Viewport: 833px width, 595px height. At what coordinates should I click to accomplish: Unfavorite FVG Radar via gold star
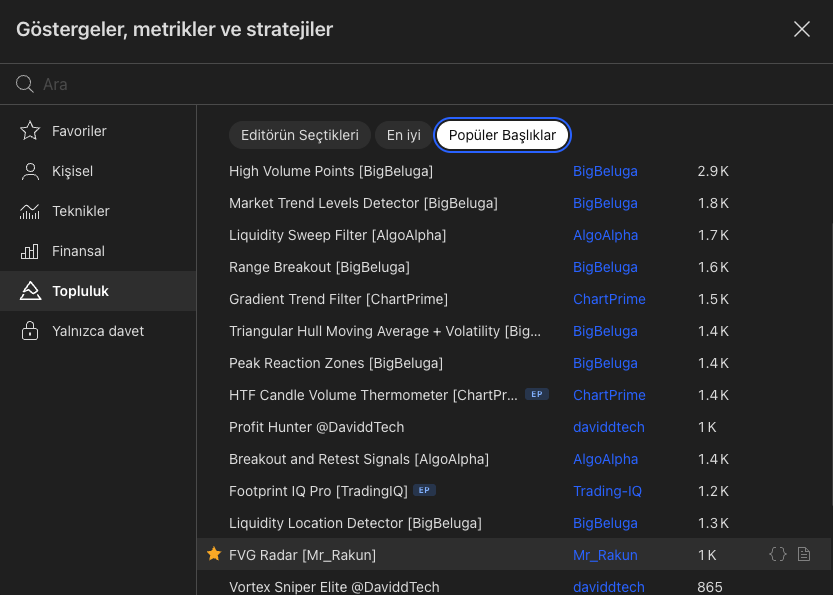[214, 554]
